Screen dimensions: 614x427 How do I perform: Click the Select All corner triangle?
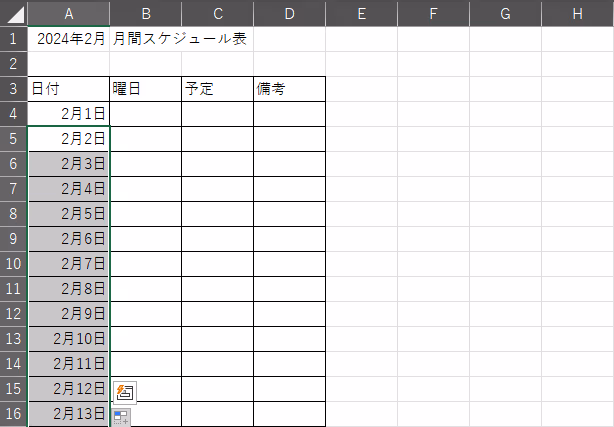pos(14,13)
